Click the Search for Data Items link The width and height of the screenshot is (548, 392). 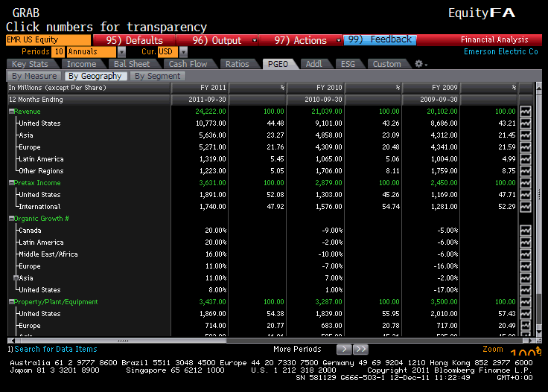(x=55, y=349)
